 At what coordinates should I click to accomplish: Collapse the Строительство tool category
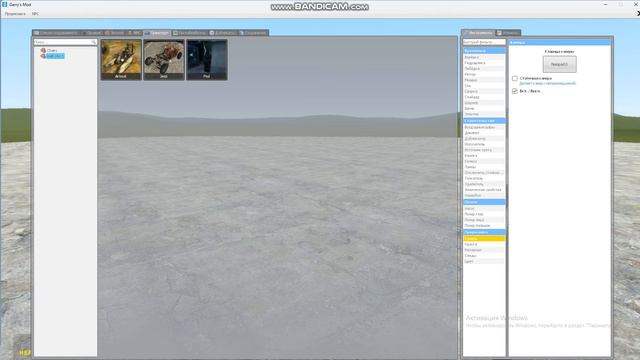pos(484,121)
